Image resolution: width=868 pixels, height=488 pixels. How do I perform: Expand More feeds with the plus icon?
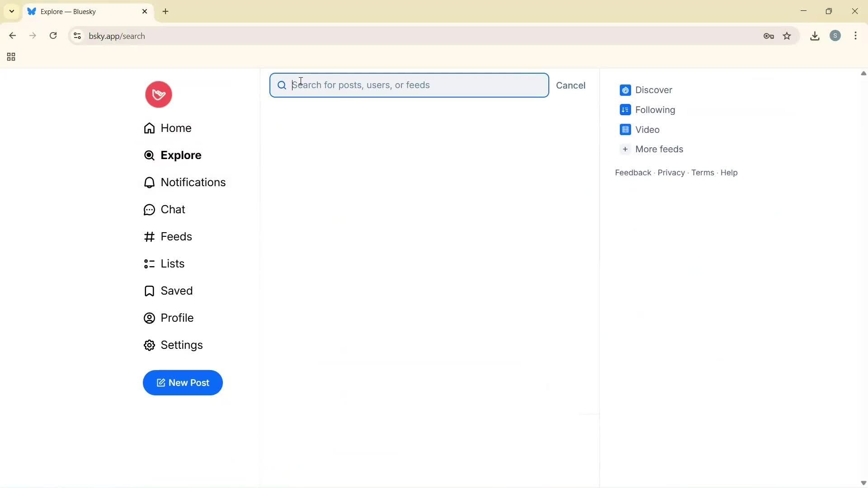click(625, 149)
